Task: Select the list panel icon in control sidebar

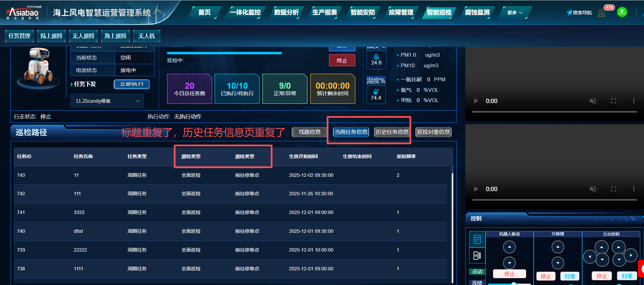Action: pos(477,239)
